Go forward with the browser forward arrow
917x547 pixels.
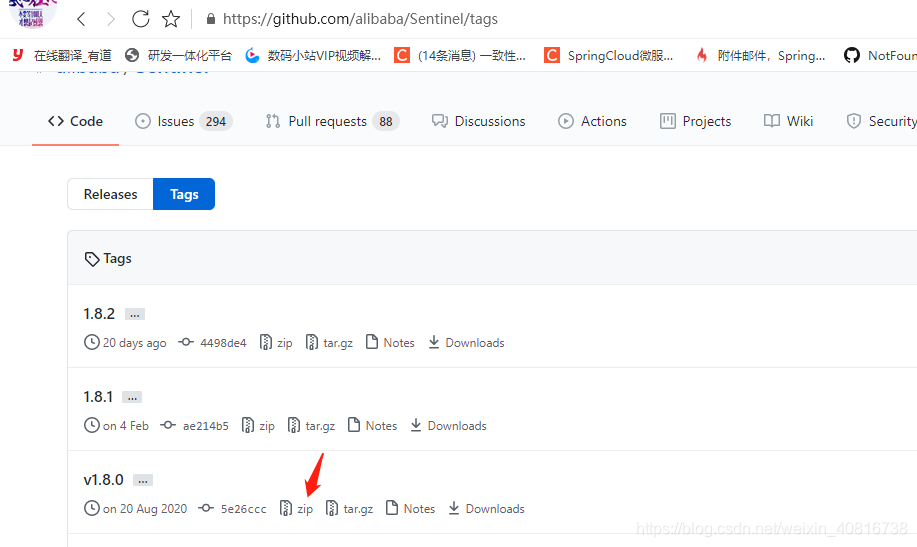pos(111,19)
